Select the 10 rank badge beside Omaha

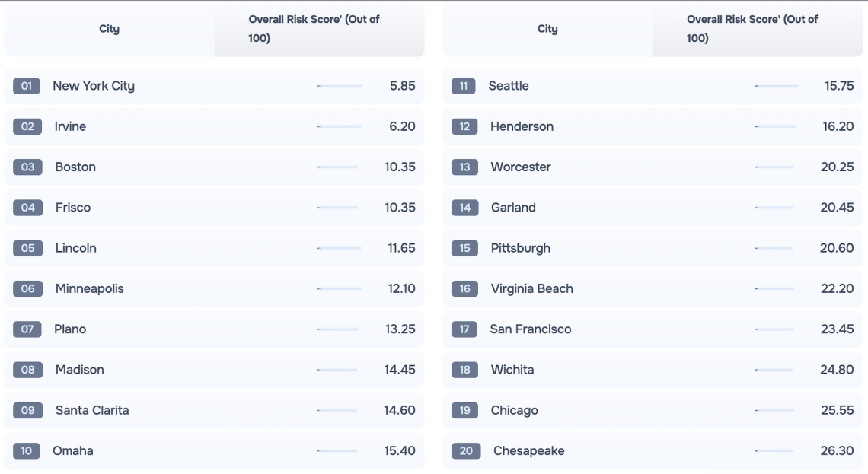[27, 451]
